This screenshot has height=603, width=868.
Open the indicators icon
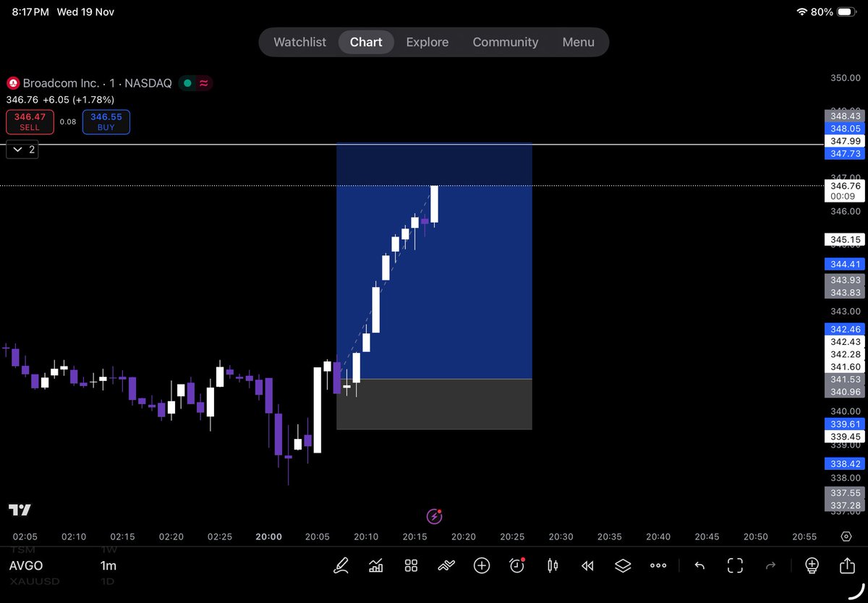click(446, 565)
